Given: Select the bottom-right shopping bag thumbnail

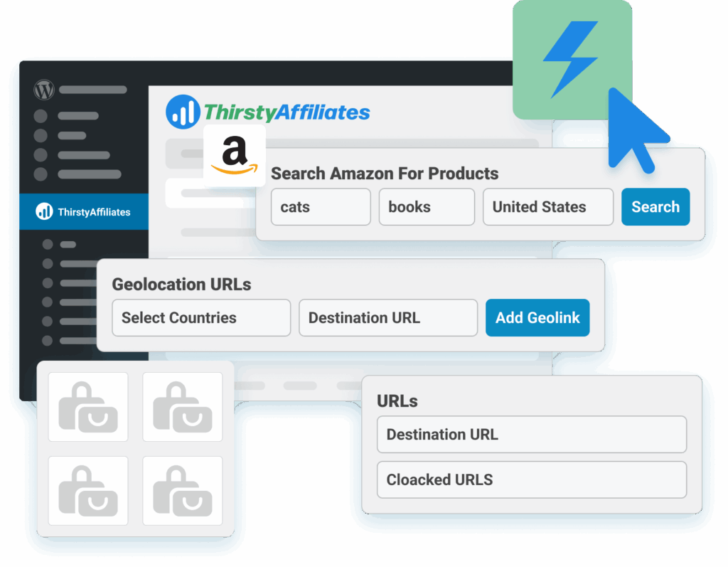Looking at the screenshot, I should [183, 491].
